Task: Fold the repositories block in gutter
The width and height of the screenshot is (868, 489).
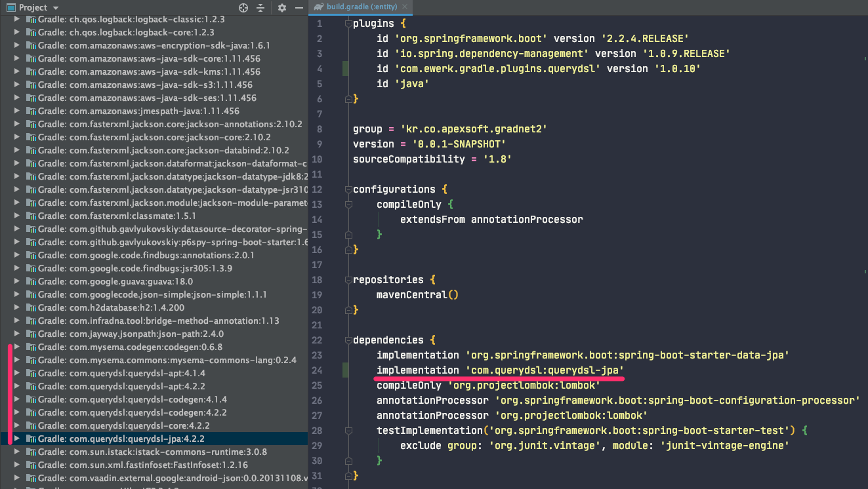Action: (347, 280)
